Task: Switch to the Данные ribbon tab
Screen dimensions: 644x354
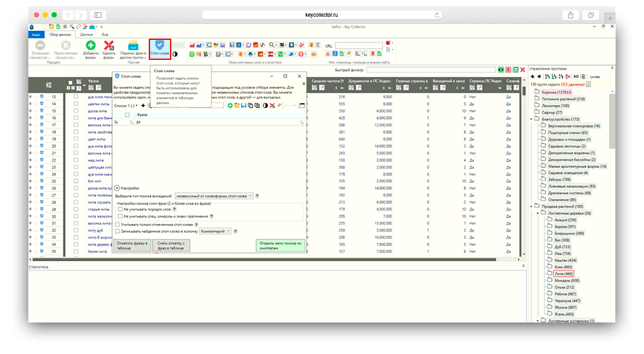Action: pos(87,35)
